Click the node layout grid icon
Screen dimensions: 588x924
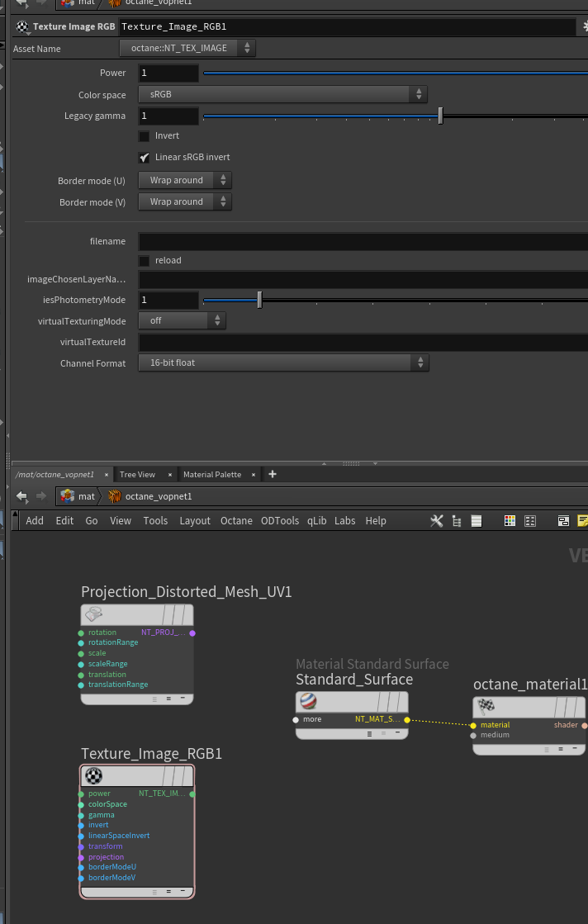coord(530,521)
